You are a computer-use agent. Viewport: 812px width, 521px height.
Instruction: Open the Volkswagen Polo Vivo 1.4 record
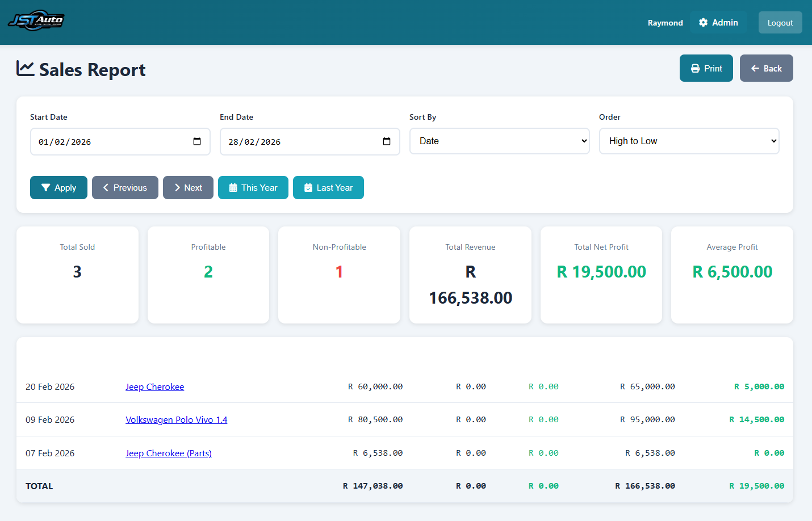(x=176, y=419)
